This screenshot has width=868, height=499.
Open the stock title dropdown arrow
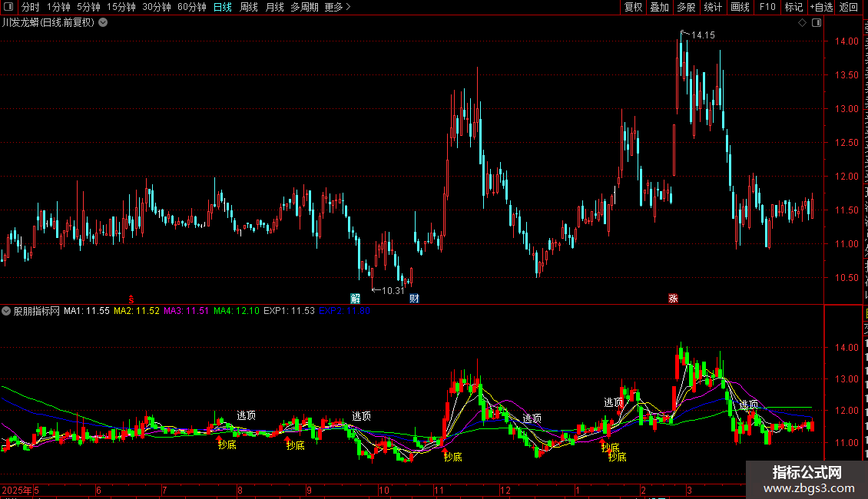103,23
